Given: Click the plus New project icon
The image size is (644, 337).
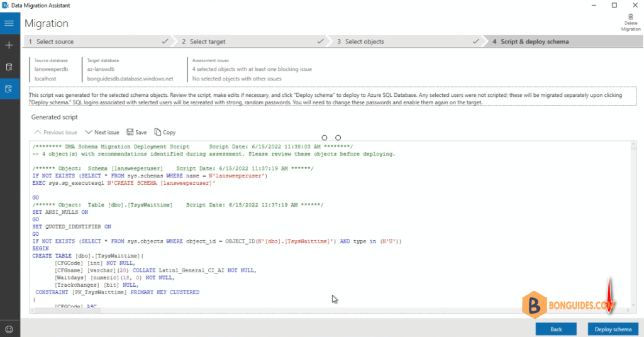Looking at the screenshot, I should [9, 45].
